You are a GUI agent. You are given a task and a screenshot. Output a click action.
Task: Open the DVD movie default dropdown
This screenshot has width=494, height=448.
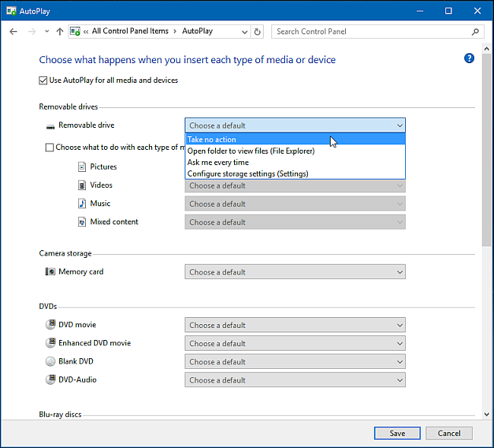point(295,325)
